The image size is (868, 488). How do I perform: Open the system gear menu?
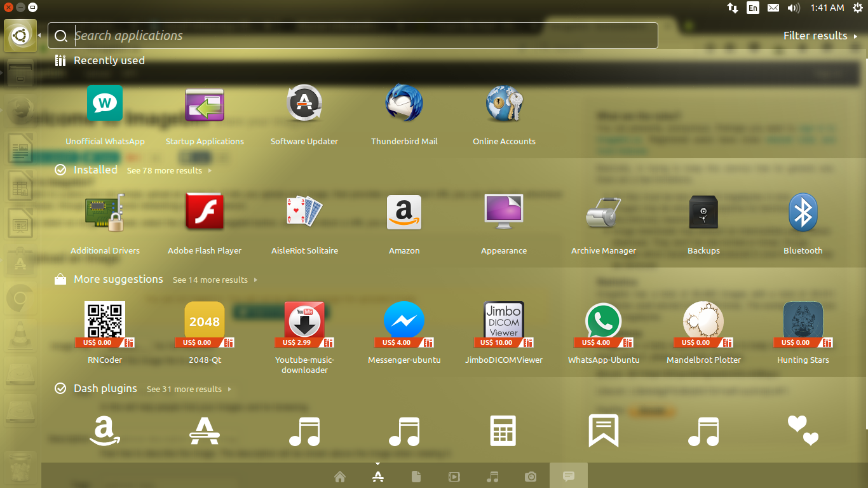point(857,8)
